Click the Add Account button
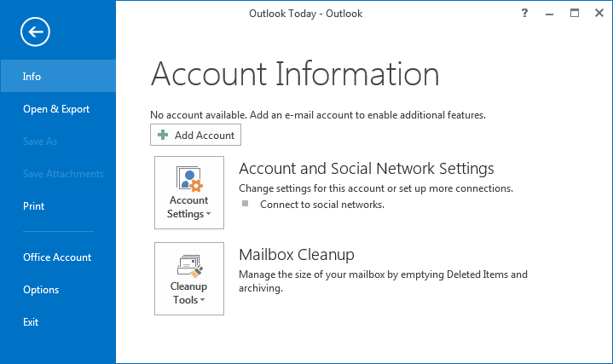Viewport: 613px width, 364px height. click(195, 135)
